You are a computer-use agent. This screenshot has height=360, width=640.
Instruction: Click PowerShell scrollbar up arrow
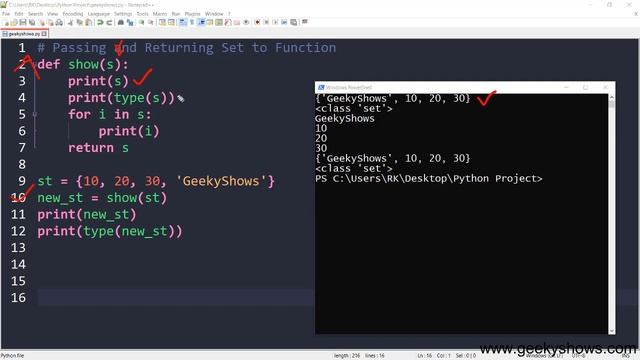coord(611,98)
